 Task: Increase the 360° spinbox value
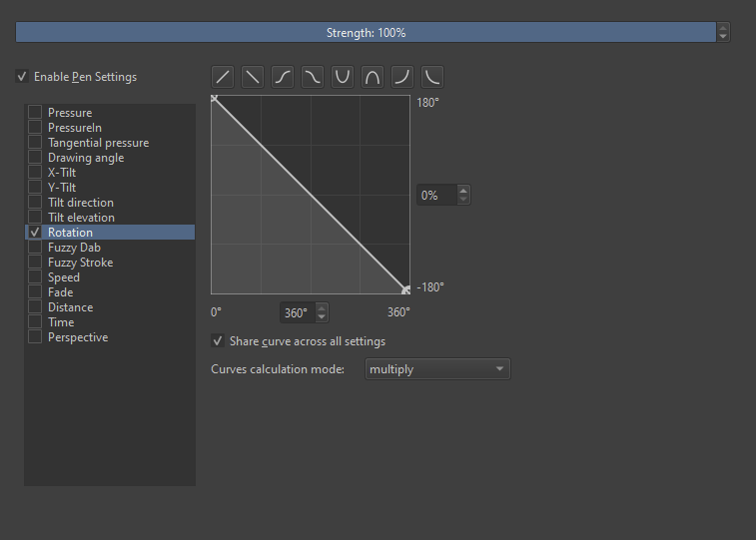[322, 308]
